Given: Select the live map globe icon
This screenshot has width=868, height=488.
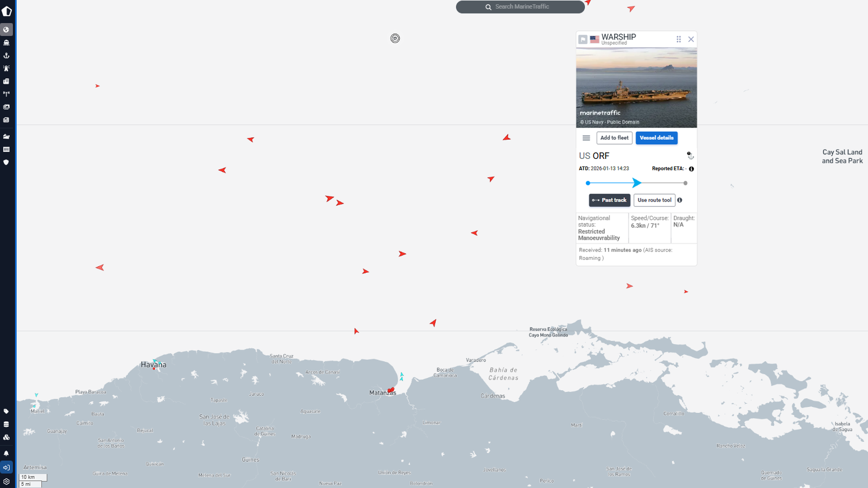Looking at the screenshot, I should coord(7,29).
